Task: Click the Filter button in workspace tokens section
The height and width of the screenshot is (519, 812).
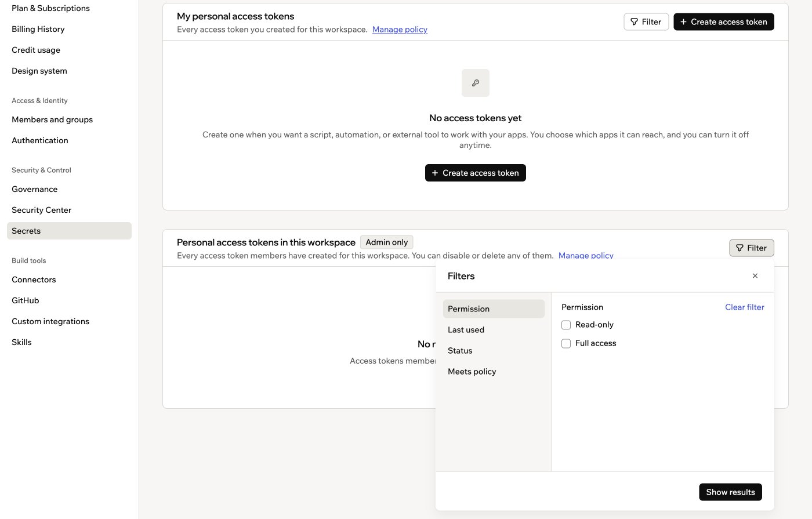Action: coord(751,248)
